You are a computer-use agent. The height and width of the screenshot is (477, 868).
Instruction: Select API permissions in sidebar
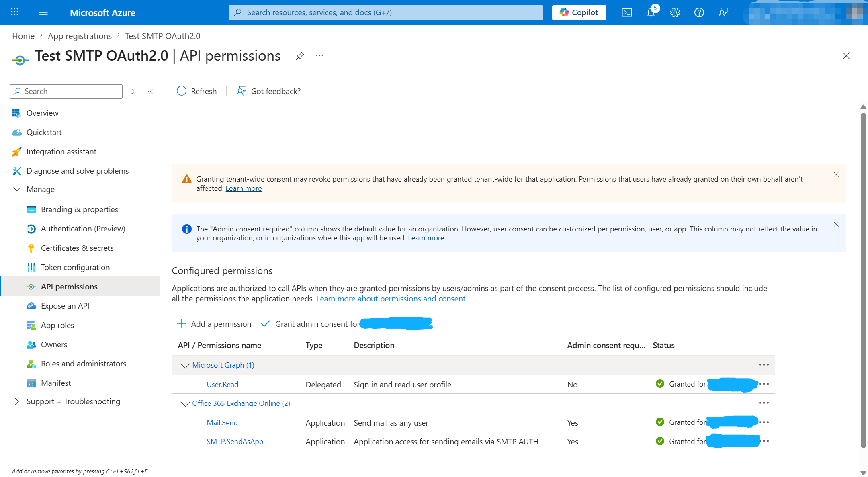click(x=80, y=286)
